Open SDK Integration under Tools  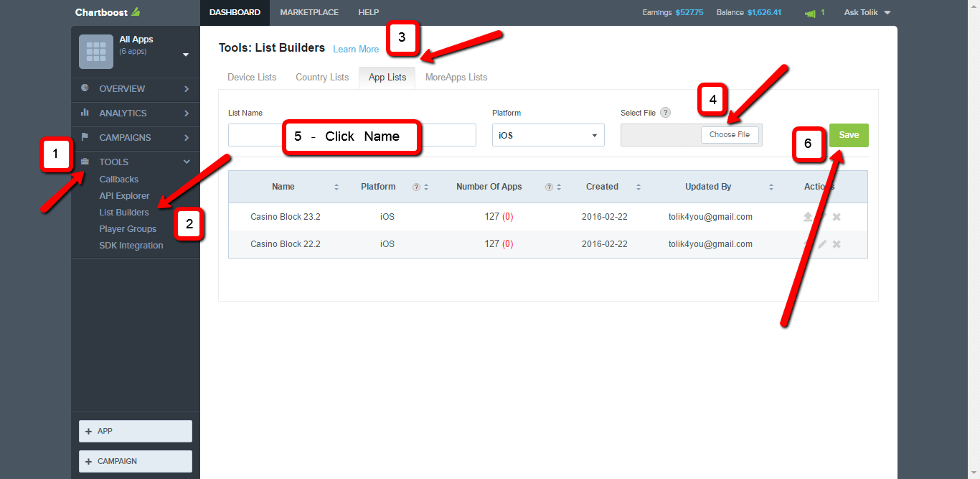click(x=131, y=246)
